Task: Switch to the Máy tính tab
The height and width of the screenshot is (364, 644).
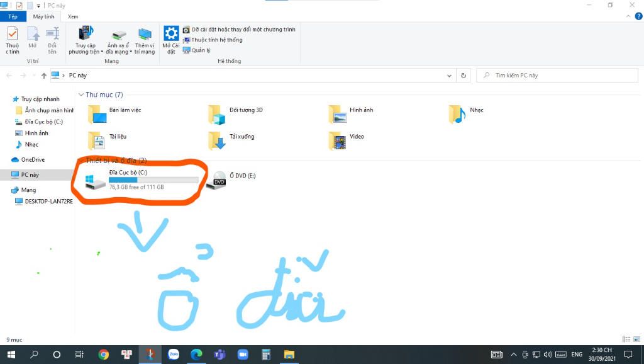Action: (x=43, y=16)
